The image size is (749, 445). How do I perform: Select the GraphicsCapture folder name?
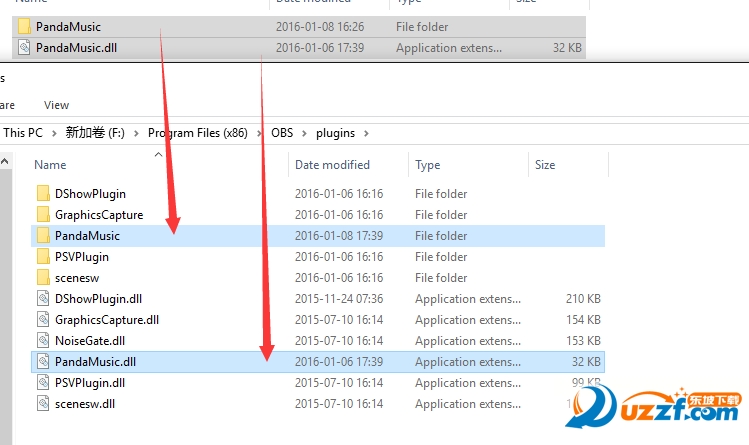point(99,215)
